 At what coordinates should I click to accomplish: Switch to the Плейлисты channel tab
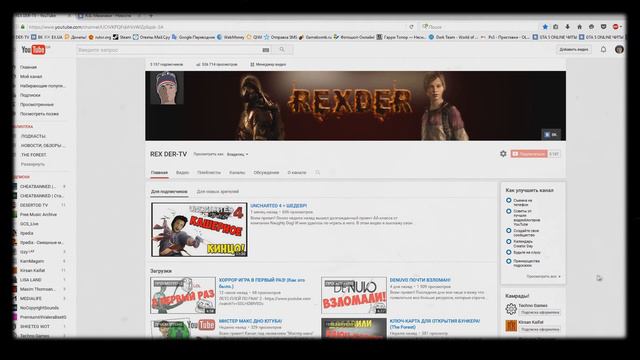(x=209, y=173)
